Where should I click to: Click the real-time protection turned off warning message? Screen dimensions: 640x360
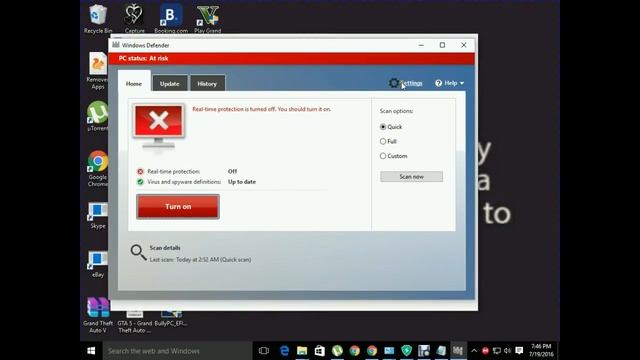pyautogui.click(x=262, y=109)
